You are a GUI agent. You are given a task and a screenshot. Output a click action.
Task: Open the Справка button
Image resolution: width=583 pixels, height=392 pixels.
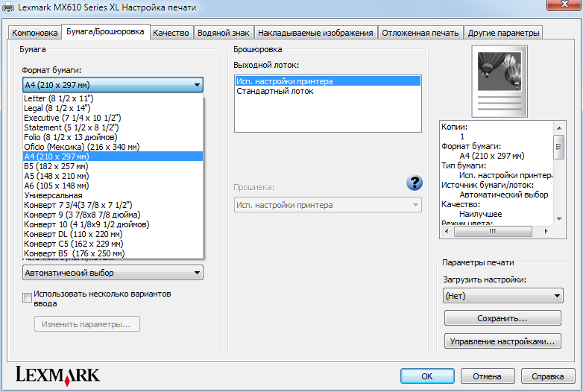pos(548,376)
